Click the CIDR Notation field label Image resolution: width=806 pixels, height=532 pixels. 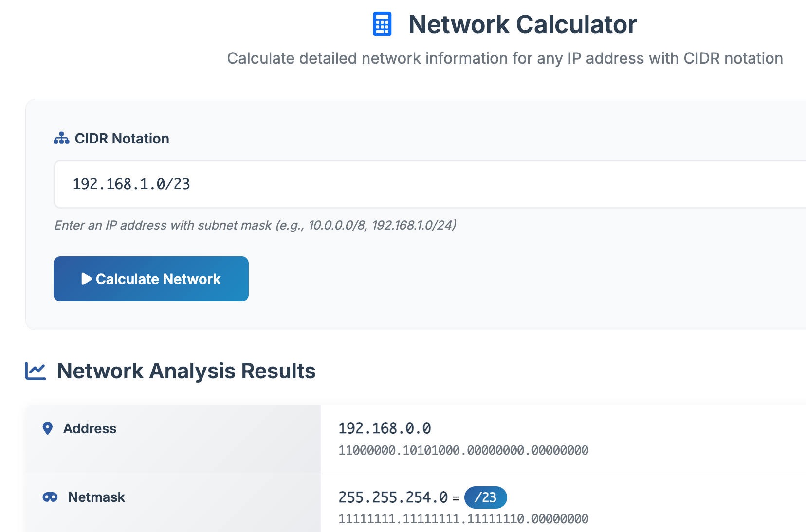coord(122,139)
